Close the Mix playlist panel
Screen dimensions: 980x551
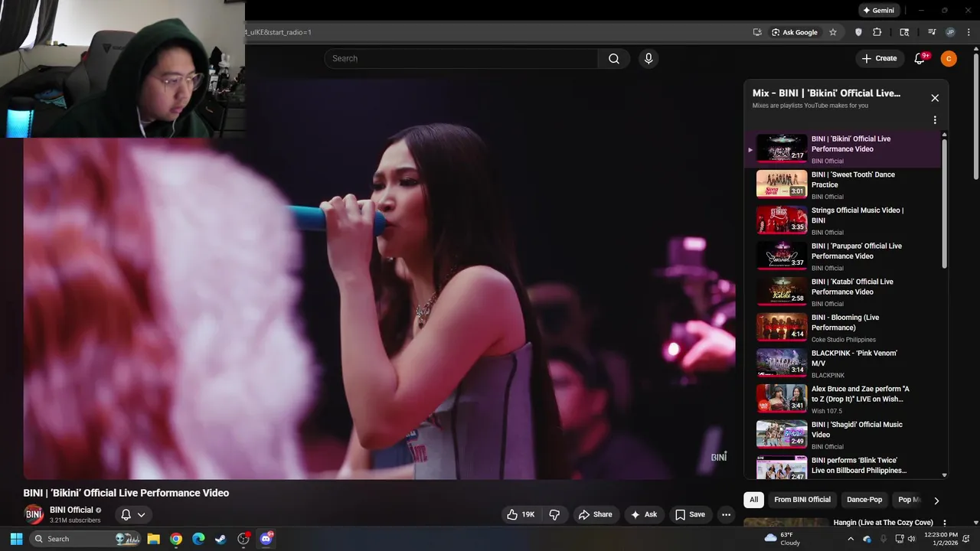click(935, 98)
